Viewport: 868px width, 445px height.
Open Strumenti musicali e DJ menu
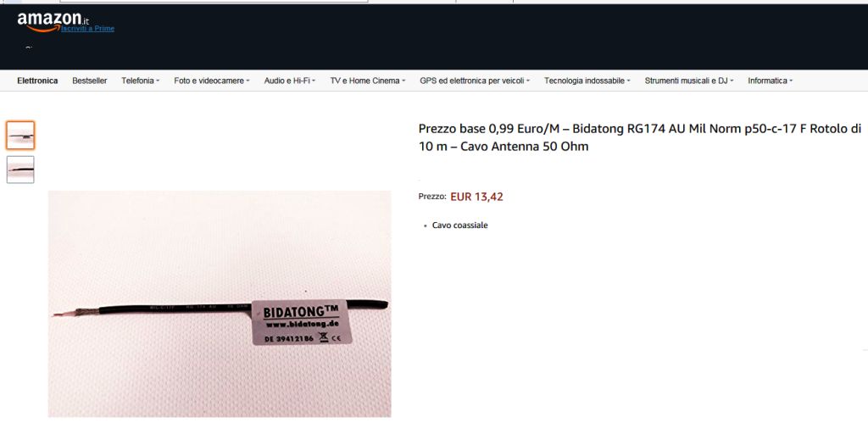coord(688,81)
